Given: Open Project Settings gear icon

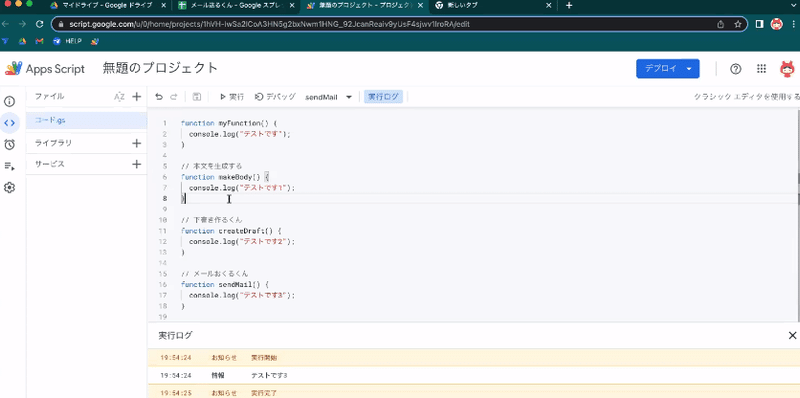Looking at the screenshot, I should (x=9, y=188).
